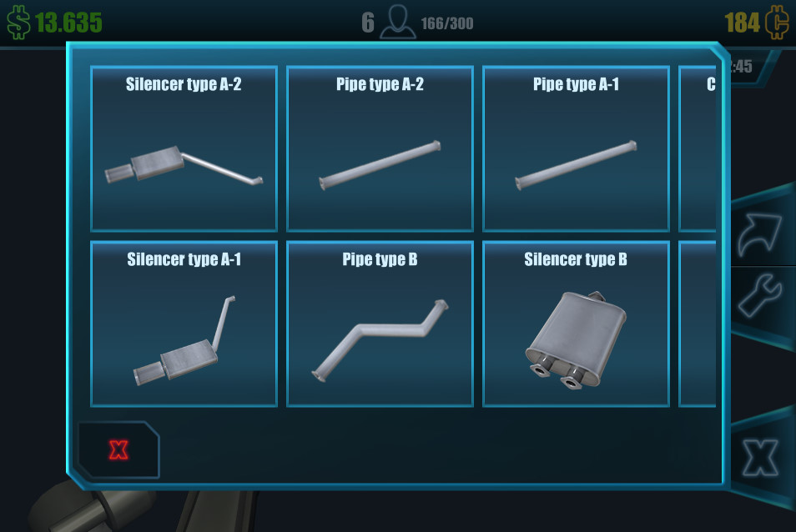Tap the gold coin currency icon
Image resolution: width=796 pixels, height=532 pixels.
pos(777,23)
